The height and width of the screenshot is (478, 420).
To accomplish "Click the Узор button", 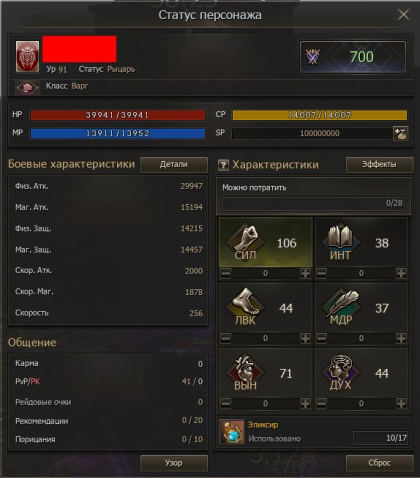I will 174,463.
